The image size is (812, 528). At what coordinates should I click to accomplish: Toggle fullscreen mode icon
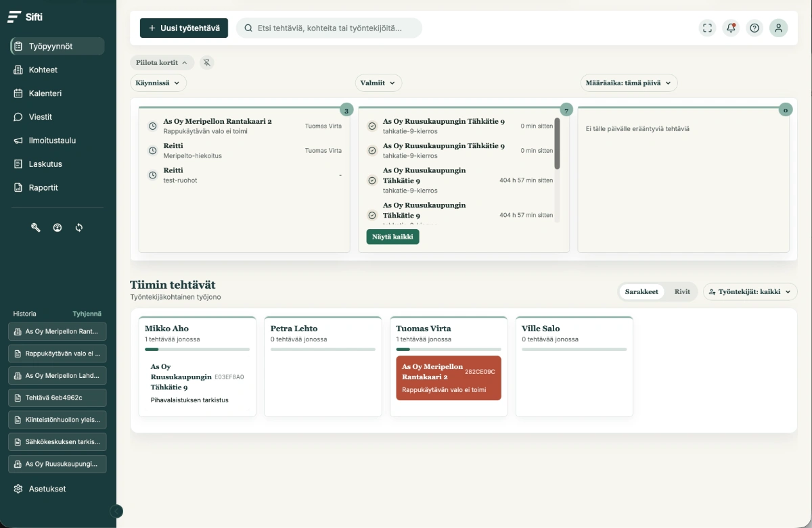pos(707,28)
